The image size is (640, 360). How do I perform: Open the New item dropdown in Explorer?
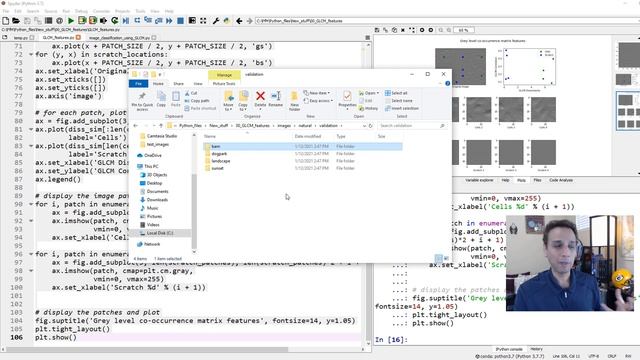(x=317, y=93)
